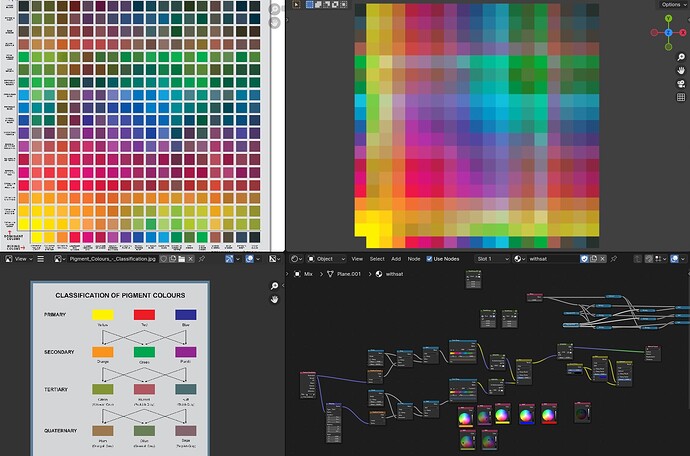Screen dimensions: 690x456
Task: Choose Extend selection mode icon
Action: 318,4
